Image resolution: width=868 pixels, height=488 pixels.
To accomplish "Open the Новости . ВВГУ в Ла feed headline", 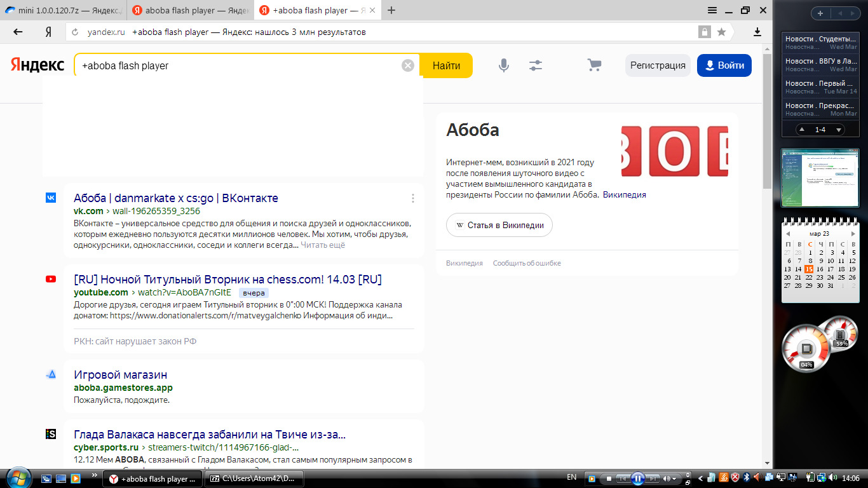I will [821, 65].
